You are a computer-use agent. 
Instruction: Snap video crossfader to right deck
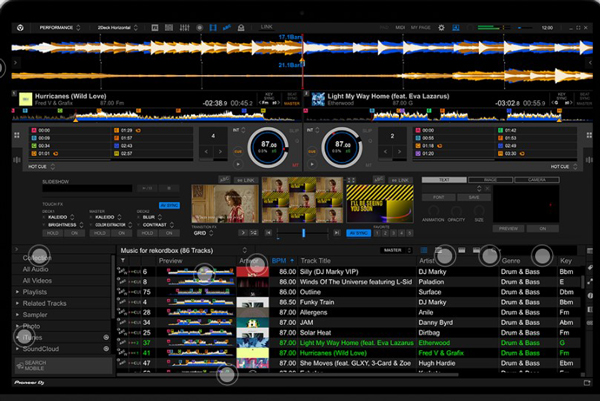[x=337, y=233]
